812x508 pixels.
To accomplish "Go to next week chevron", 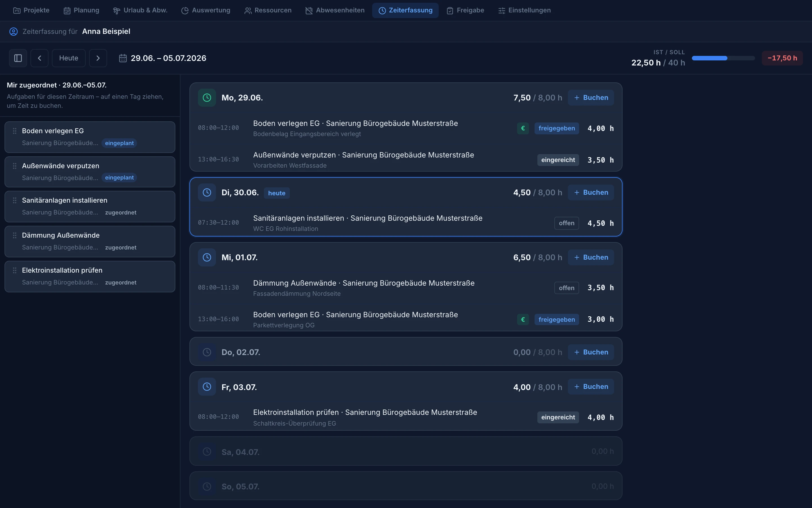I will 98,58.
